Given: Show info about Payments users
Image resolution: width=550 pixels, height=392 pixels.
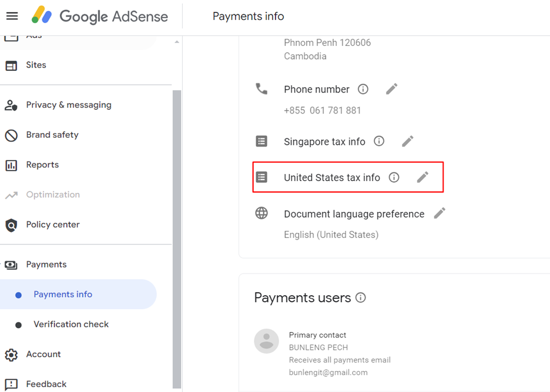Looking at the screenshot, I should pos(361,298).
